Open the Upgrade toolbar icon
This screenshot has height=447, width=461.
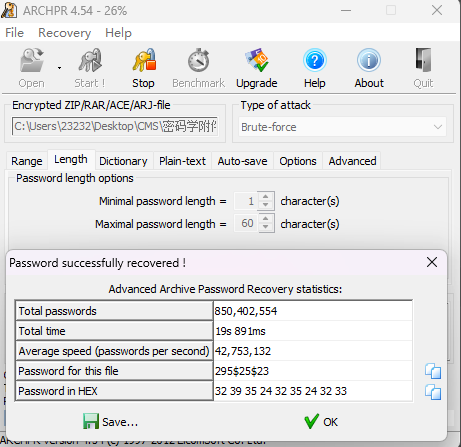(256, 60)
